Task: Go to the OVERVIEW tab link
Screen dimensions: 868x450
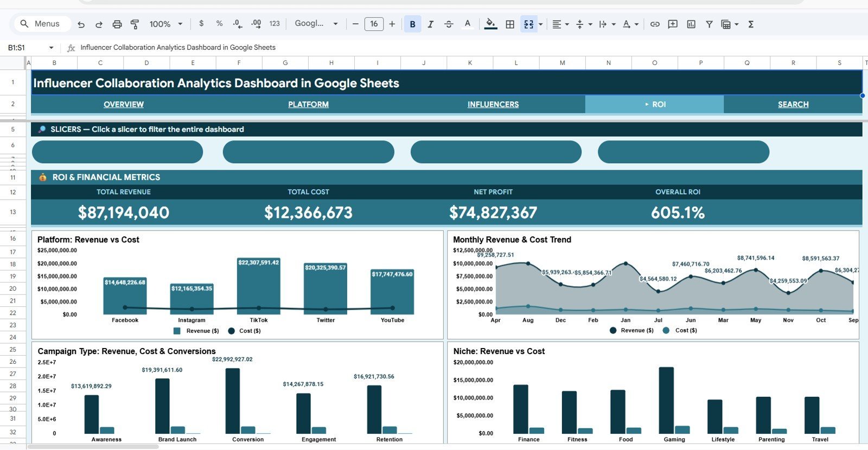Action: [x=124, y=104]
